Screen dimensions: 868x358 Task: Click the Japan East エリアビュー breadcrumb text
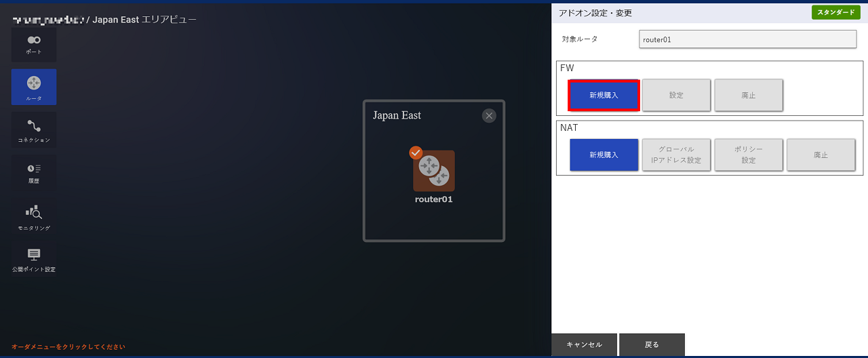point(144,20)
